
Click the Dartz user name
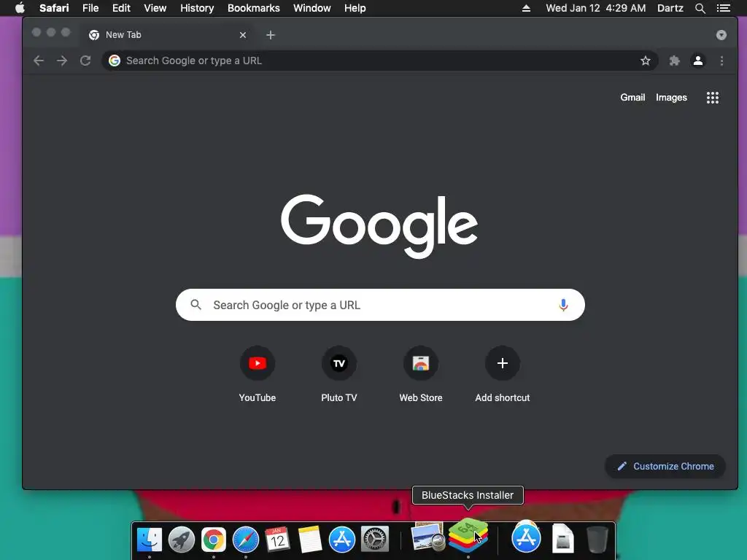point(670,8)
